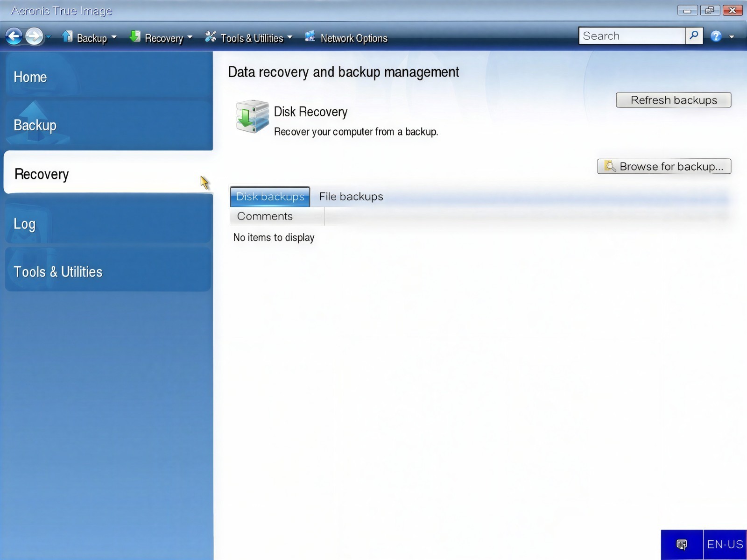Viewport: 747px width, 560px height.
Task: Click the Comments column header
Action: [x=277, y=216]
